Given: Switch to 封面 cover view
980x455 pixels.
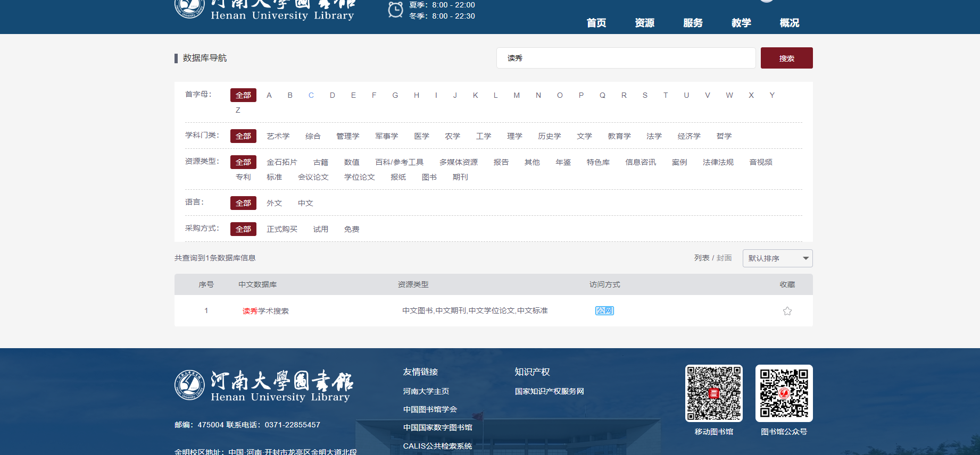Looking at the screenshot, I should pos(724,258).
